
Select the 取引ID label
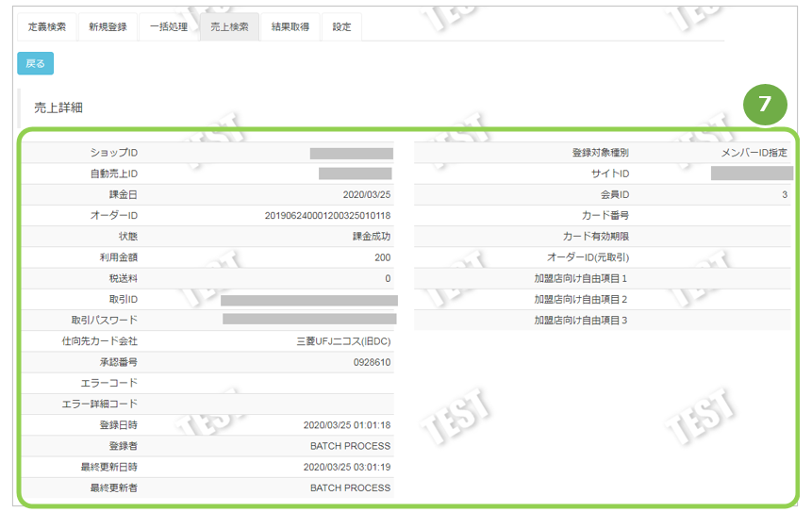(x=124, y=299)
